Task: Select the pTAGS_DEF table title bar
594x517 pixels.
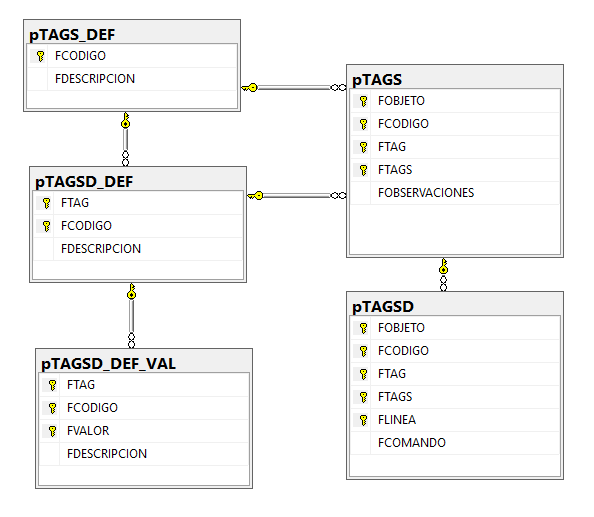Action: click(132, 34)
